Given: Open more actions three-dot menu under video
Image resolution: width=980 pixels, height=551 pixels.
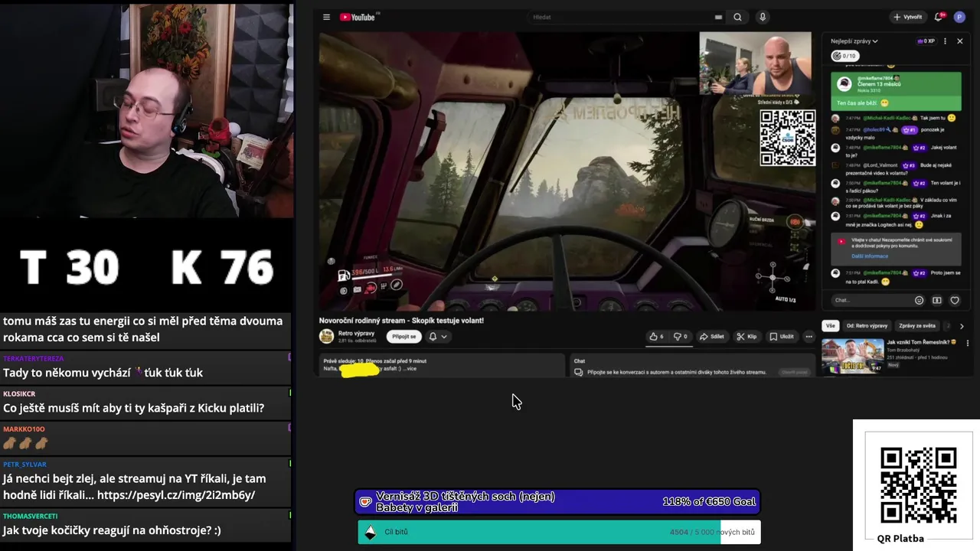Looking at the screenshot, I should click(808, 336).
